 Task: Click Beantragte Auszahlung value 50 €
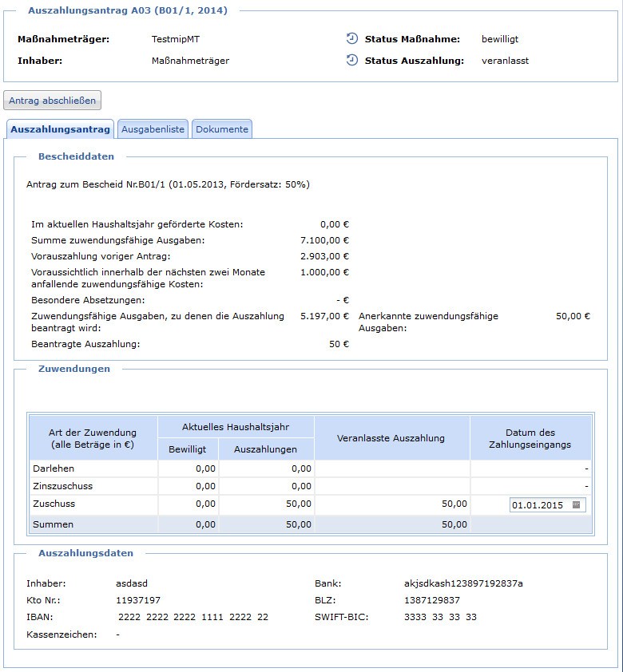[339, 344]
